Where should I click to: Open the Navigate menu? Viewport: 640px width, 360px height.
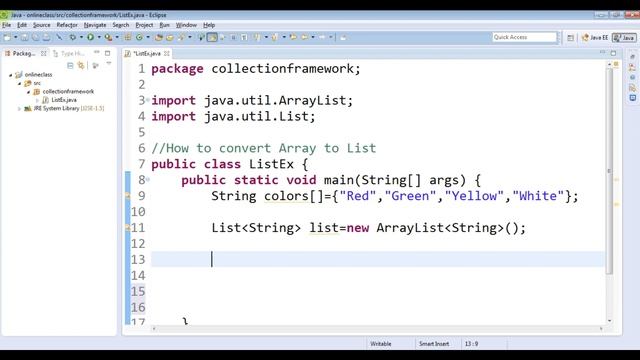point(95,25)
